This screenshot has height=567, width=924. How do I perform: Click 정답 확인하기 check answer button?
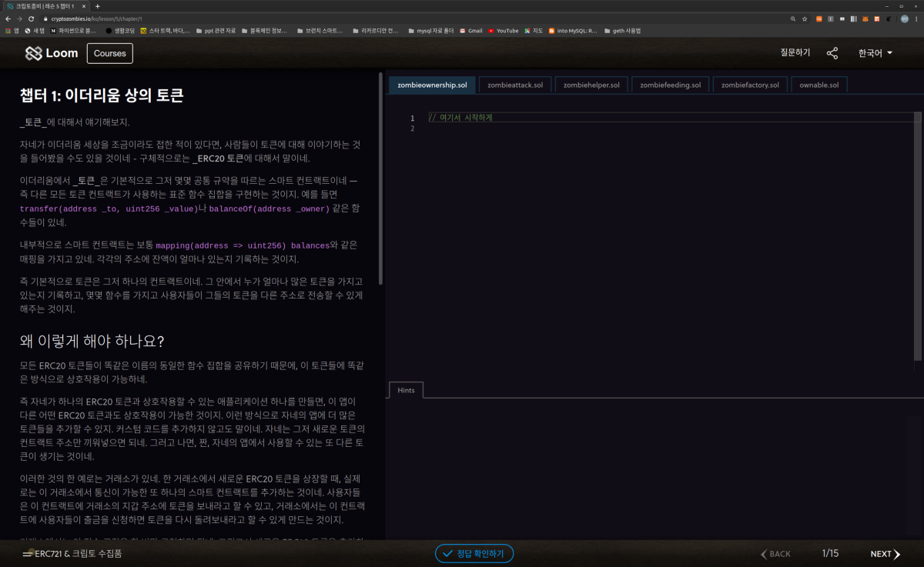[474, 553]
